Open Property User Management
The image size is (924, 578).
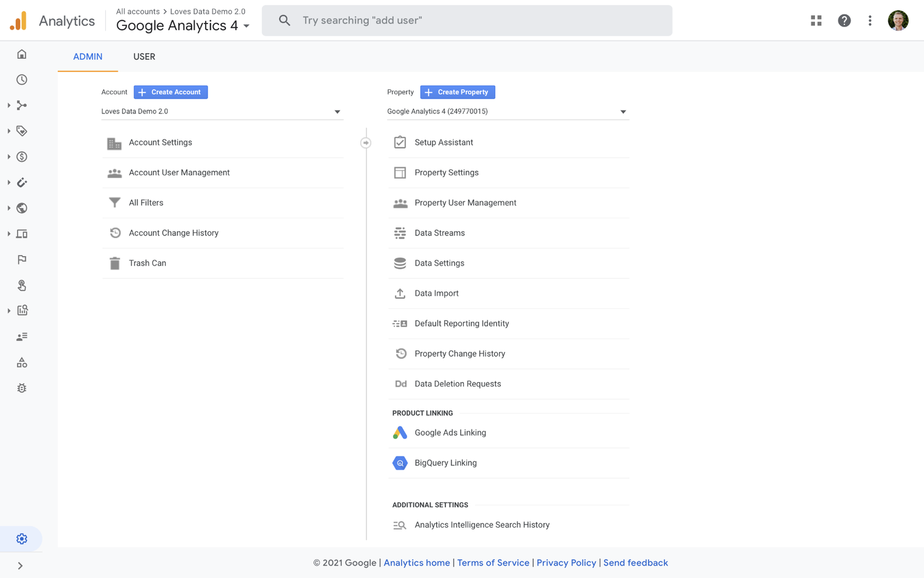[x=508, y=203]
